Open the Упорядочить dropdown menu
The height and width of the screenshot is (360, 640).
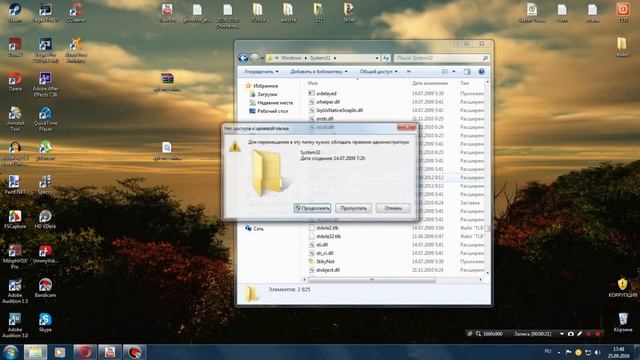[x=261, y=72]
